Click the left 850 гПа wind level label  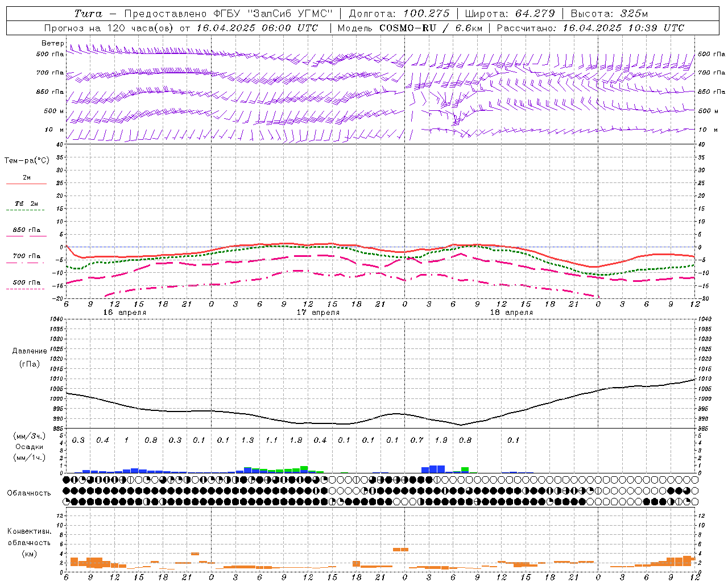click(50, 92)
